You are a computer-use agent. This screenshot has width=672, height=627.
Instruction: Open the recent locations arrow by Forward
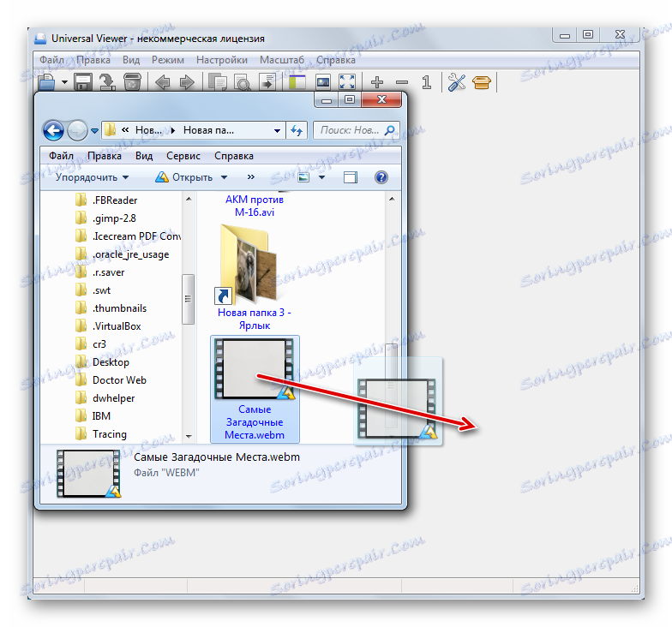94,130
